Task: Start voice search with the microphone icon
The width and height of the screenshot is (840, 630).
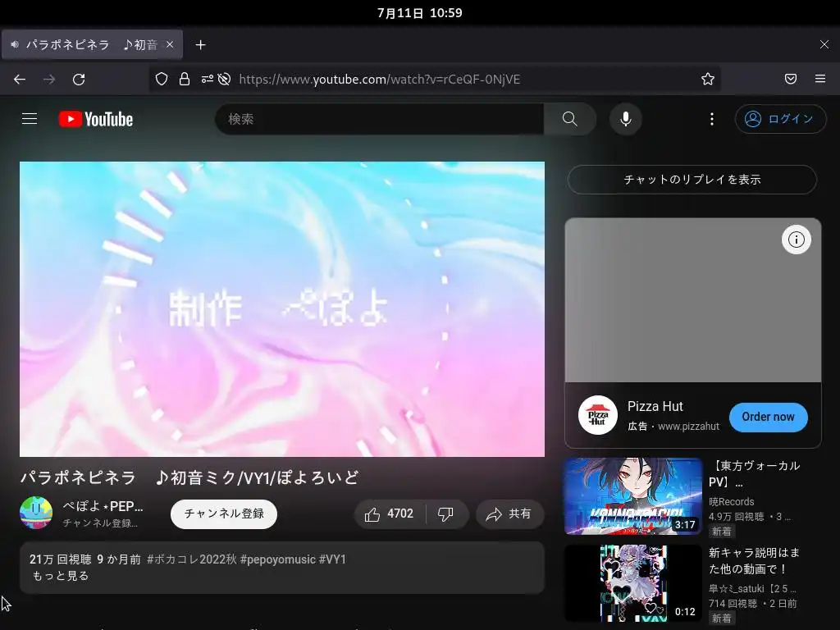Action: [626, 119]
